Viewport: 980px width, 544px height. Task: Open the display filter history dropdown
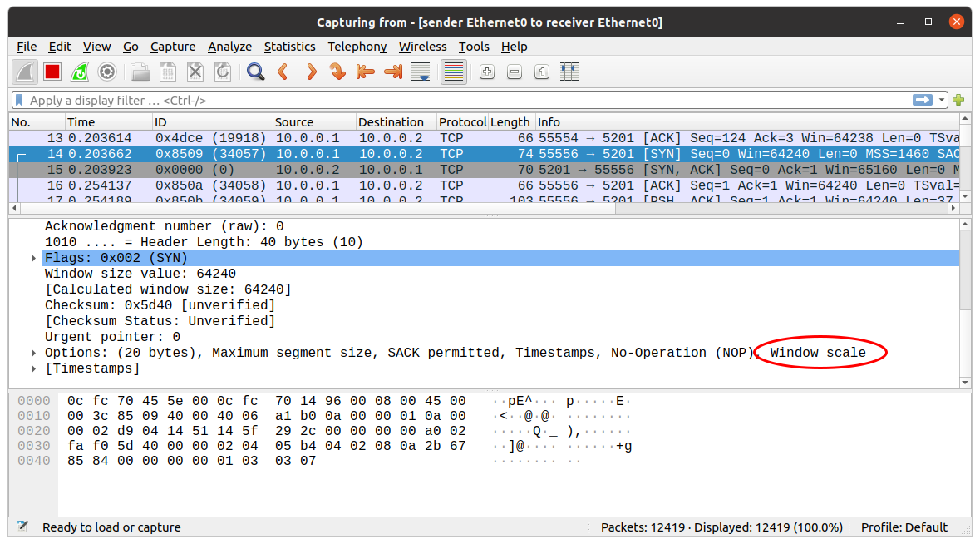[943, 101]
